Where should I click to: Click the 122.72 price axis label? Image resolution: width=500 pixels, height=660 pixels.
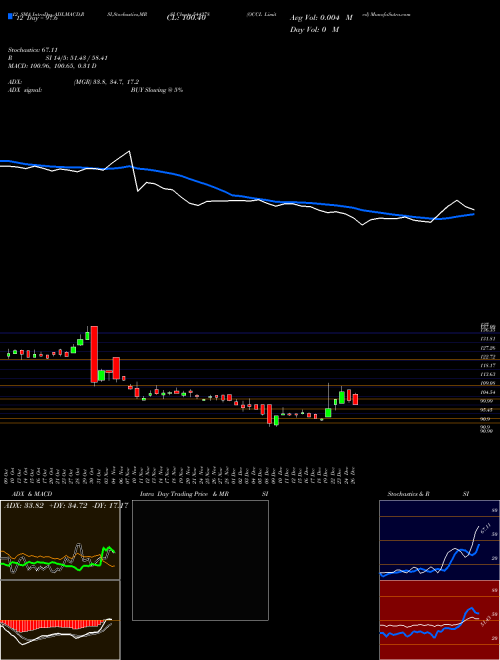click(x=487, y=357)
